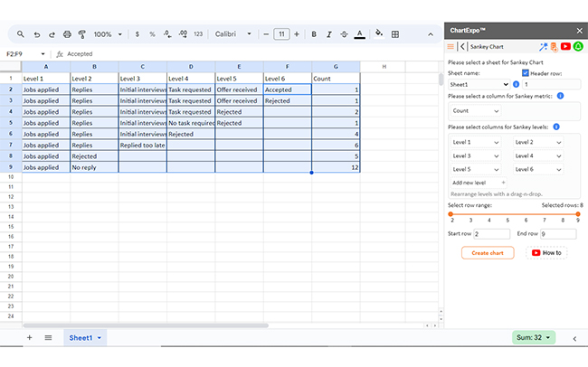
Task: Collapse side panel with bottom-right chevron
Action: coord(574,339)
